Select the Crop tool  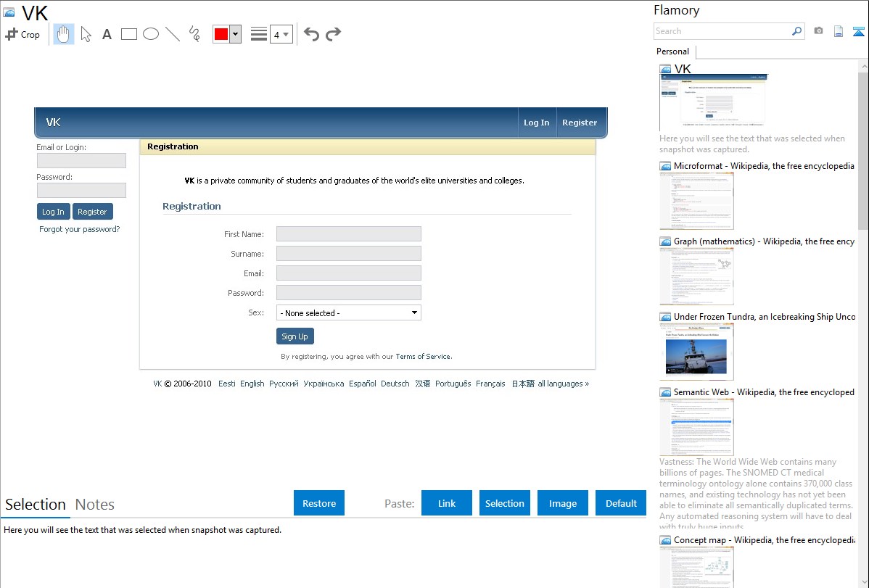coord(22,34)
